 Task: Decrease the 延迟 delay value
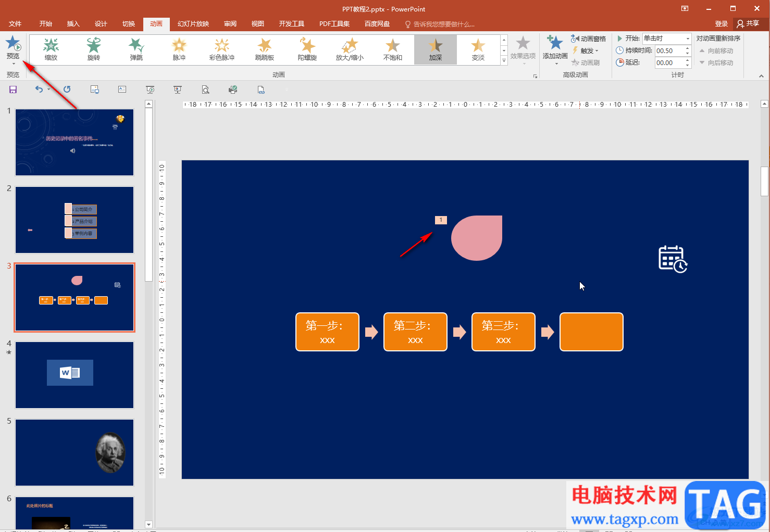(x=688, y=66)
